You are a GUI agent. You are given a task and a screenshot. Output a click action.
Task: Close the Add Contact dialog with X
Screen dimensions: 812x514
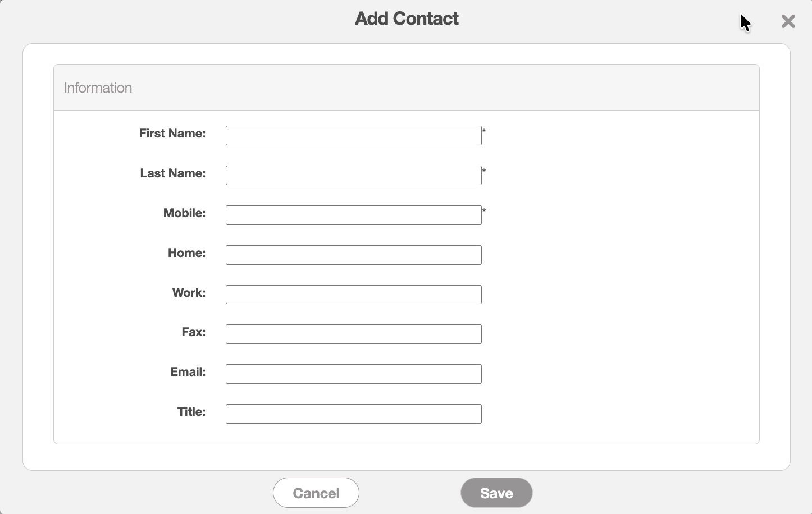(x=788, y=21)
